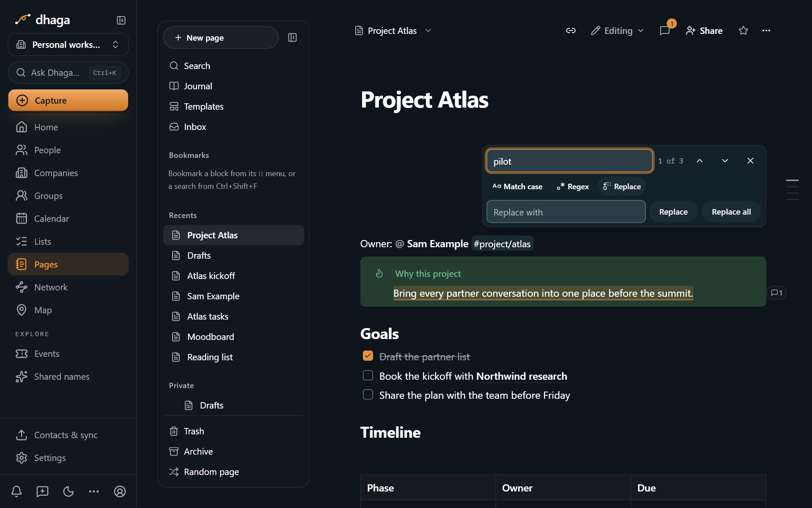Screen dimensions: 812x508
Task: Go to Pages in the sidebar
Action: click(68, 264)
